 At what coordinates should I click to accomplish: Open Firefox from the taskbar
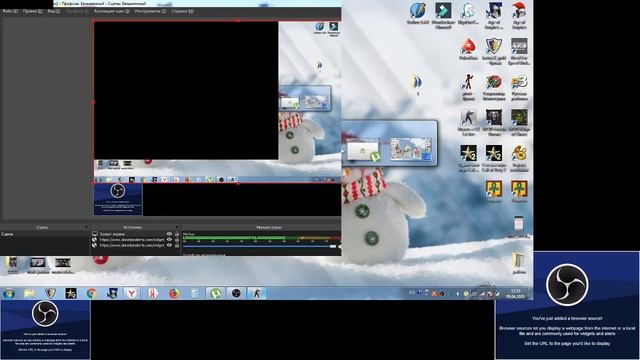(x=174, y=293)
